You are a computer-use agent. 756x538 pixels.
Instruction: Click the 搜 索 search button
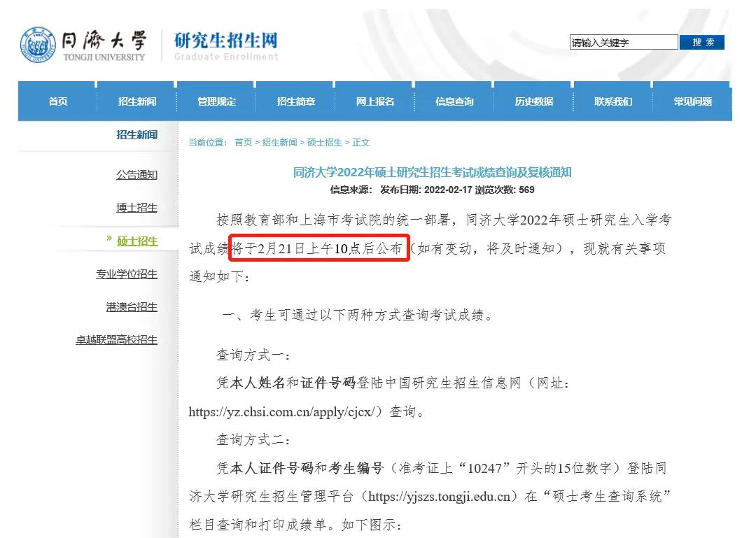701,42
